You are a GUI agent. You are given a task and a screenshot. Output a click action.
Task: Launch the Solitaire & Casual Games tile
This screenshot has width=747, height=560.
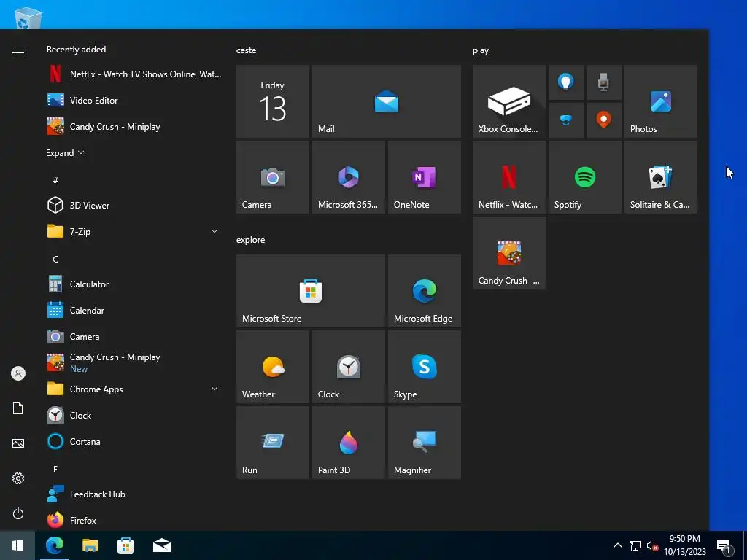click(x=661, y=177)
